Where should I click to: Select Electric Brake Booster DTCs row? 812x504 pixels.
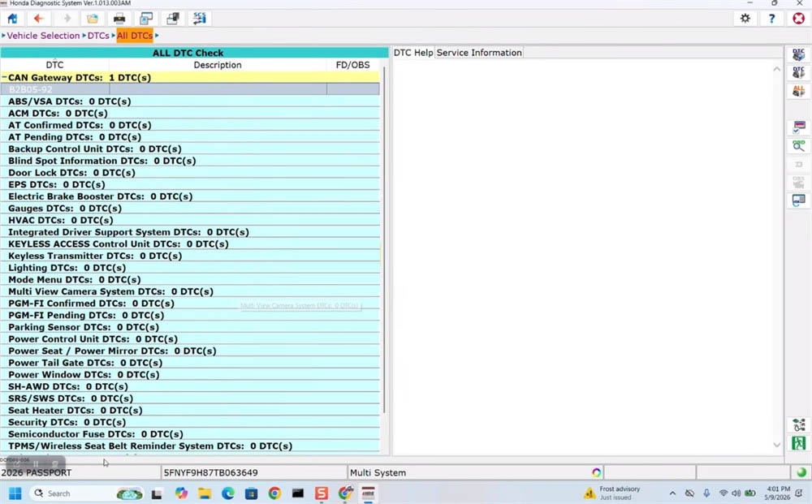point(190,196)
